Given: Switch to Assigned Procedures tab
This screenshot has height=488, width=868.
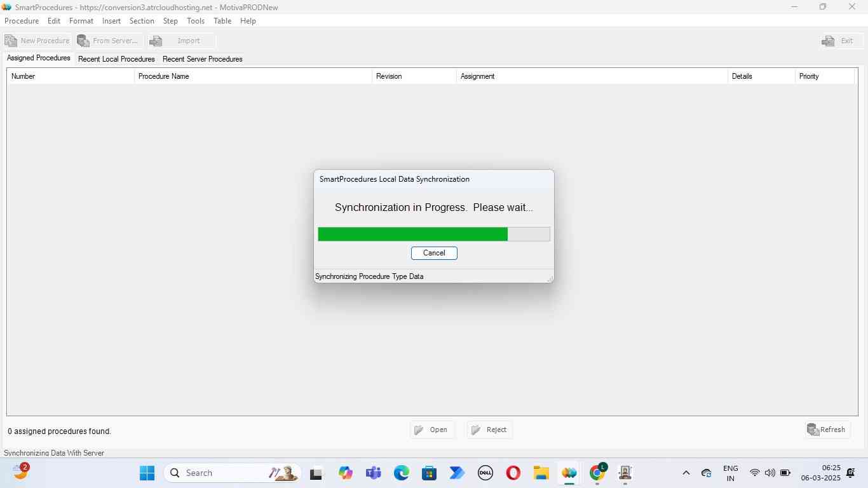Looking at the screenshot, I should coord(39,58).
